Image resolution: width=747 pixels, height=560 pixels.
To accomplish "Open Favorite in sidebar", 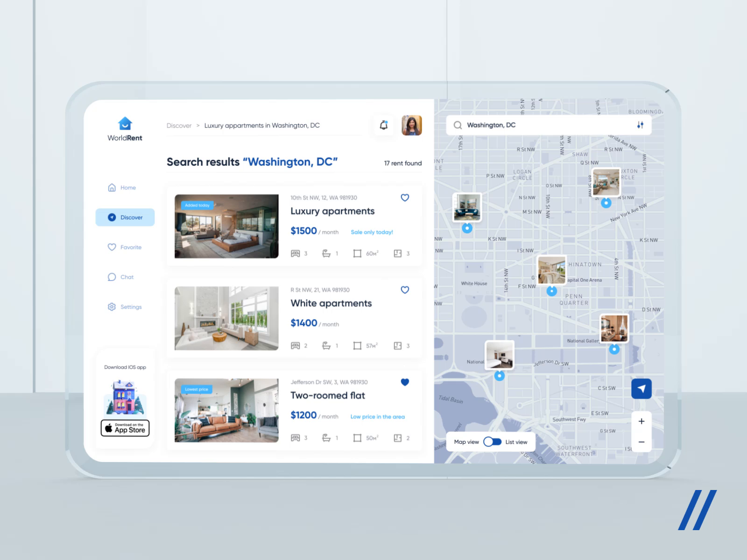I will tap(125, 247).
